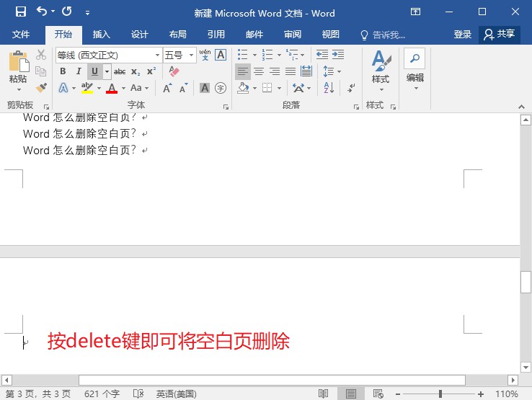The height and width of the screenshot is (400, 532).
Task: Undo the last action
Action: pyautogui.click(x=42, y=12)
